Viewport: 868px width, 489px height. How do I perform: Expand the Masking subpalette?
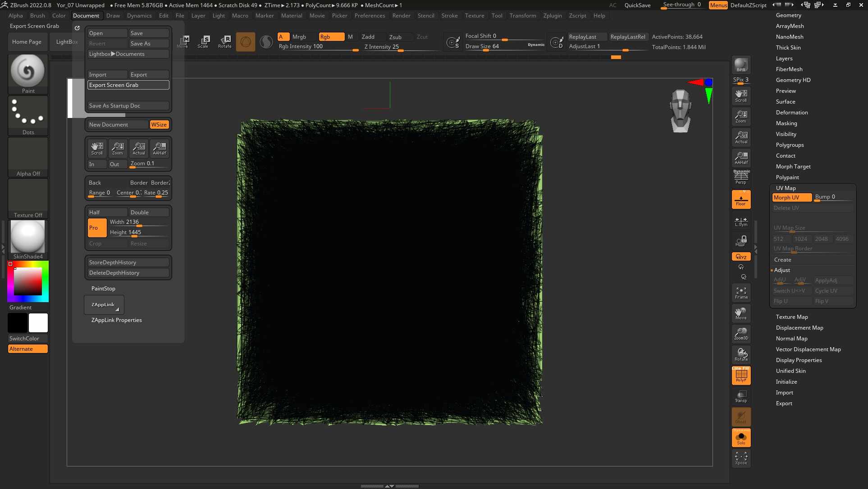[786, 123]
